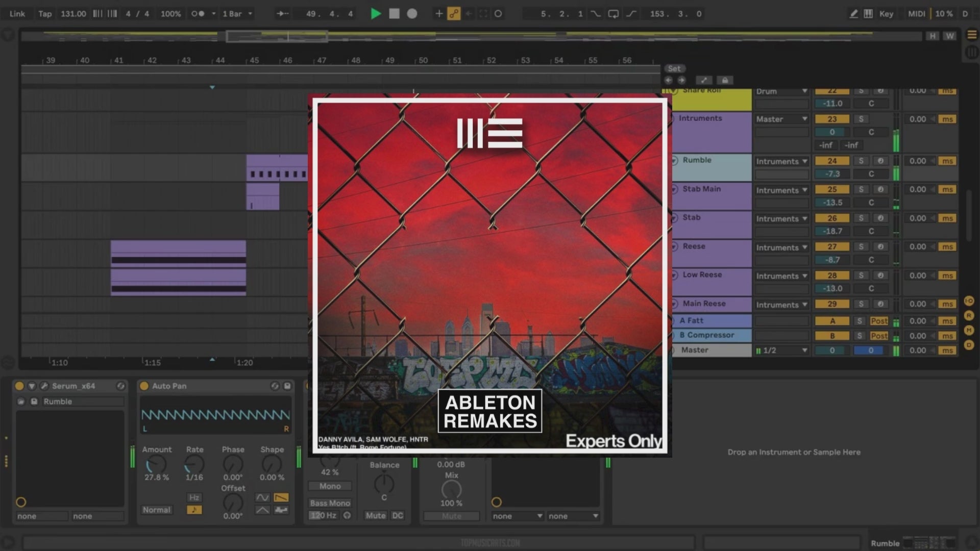Toggle Mixer section with M button

pos(969,331)
